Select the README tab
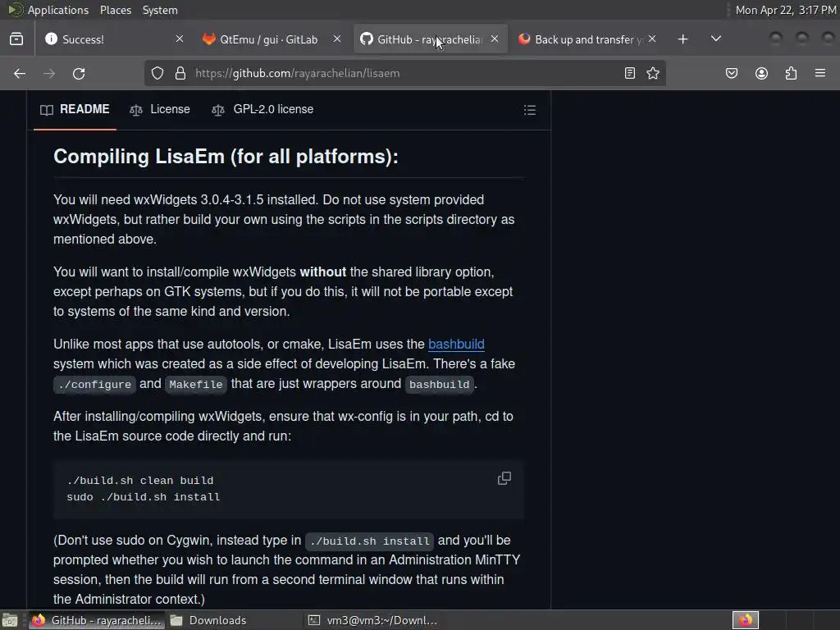This screenshot has width=840, height=630. (x=75, y=109)
